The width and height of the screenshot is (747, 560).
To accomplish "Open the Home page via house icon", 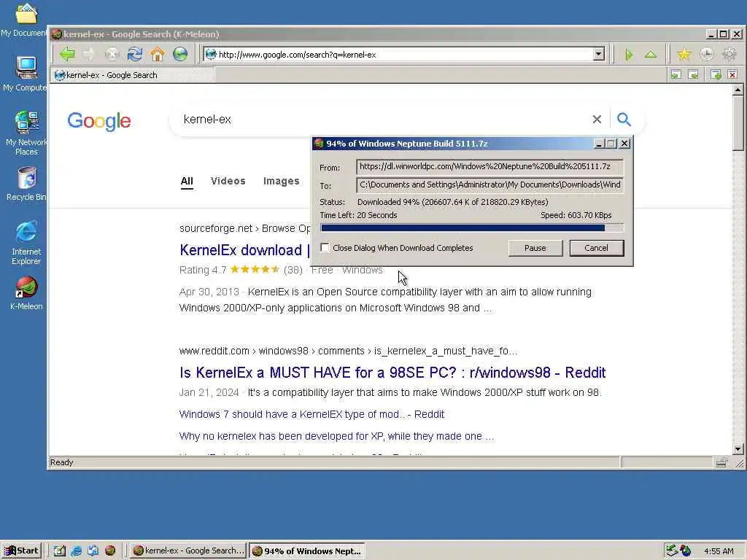I will [158, 54].
